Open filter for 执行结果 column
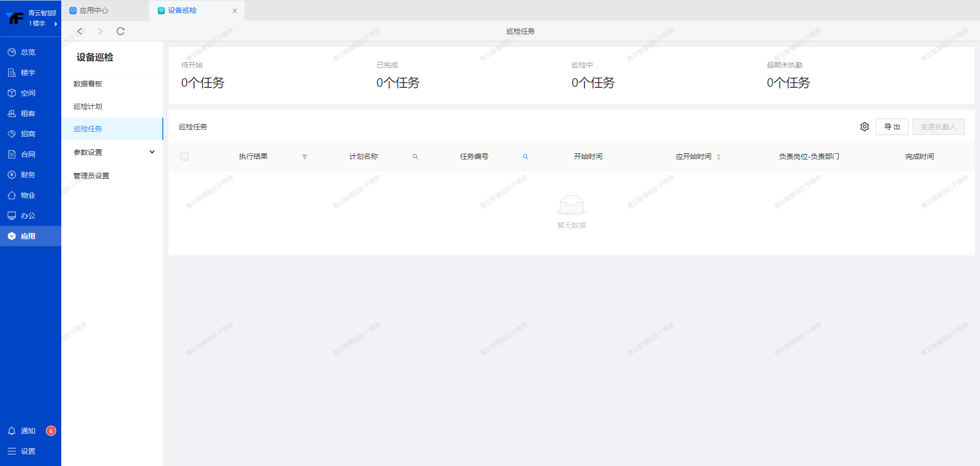 tap(305, 157)
